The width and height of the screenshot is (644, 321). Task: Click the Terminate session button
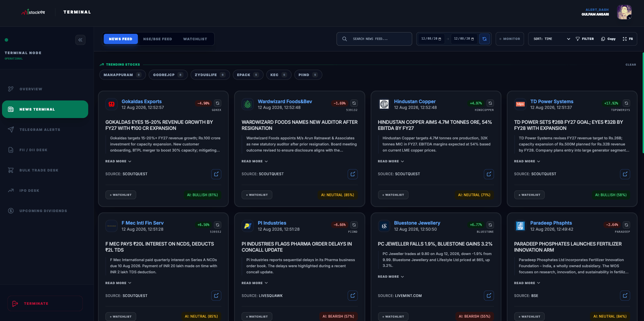[45, 303]
